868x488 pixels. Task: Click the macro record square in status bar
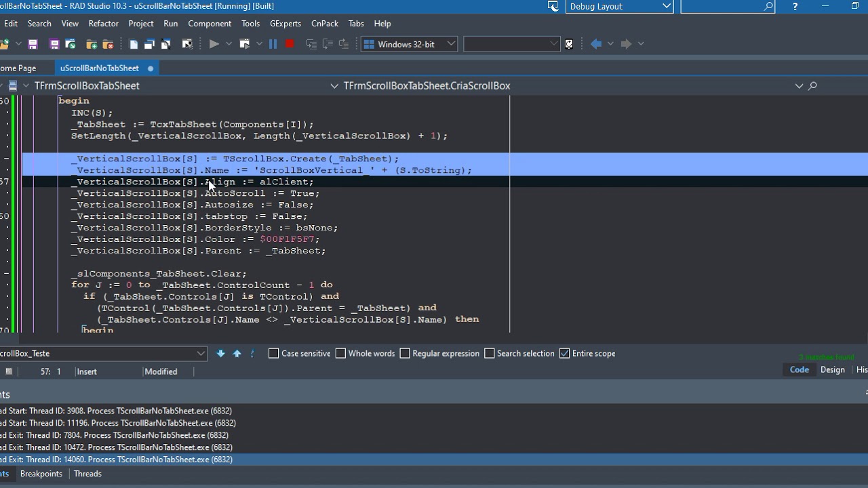[9, 371]
